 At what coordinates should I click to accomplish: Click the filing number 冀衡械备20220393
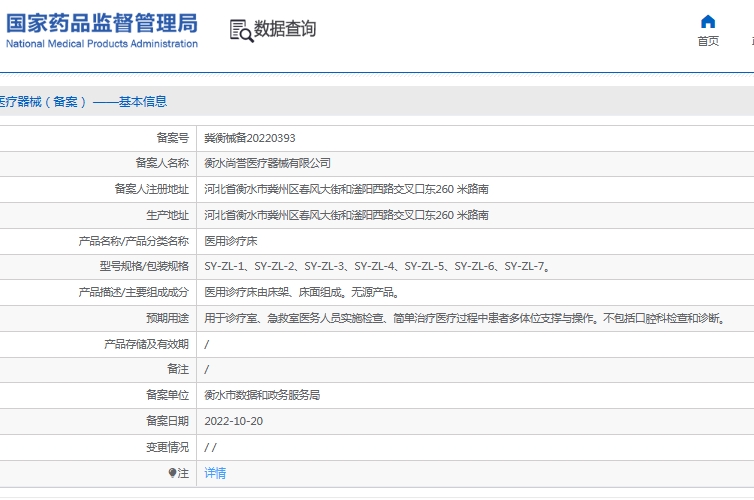[x=250, y=138]
